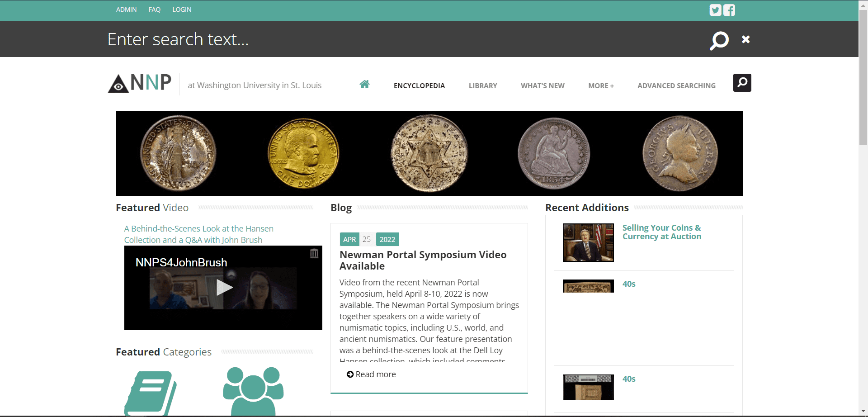Close the search overlay with the X icon
The width and height of the screenshot is (868, 417).
click(x=746, y=39)
